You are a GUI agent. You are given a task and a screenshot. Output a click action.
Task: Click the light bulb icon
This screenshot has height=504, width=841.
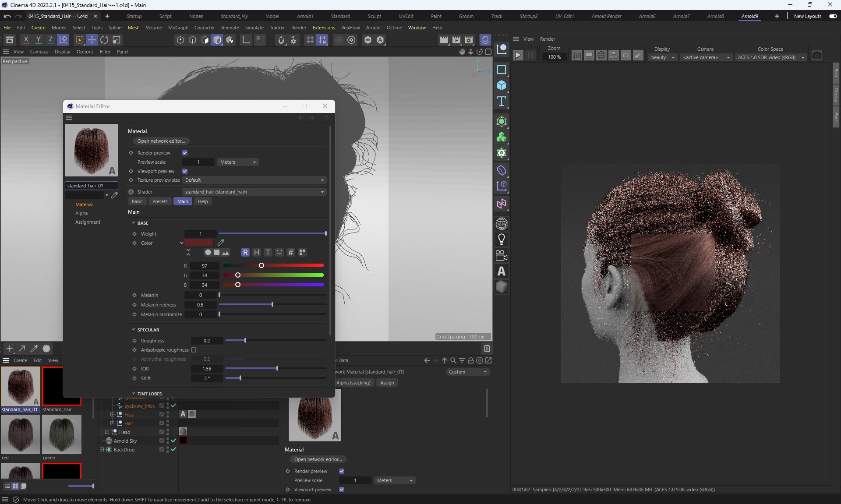coord(502,240)
